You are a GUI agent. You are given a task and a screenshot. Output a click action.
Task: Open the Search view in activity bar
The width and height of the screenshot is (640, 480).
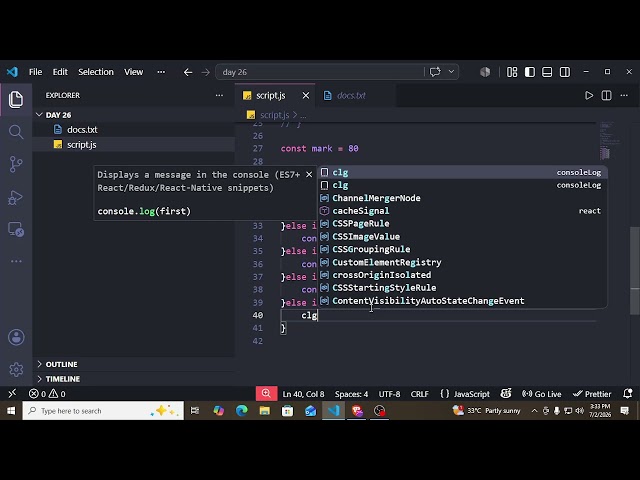16,132
